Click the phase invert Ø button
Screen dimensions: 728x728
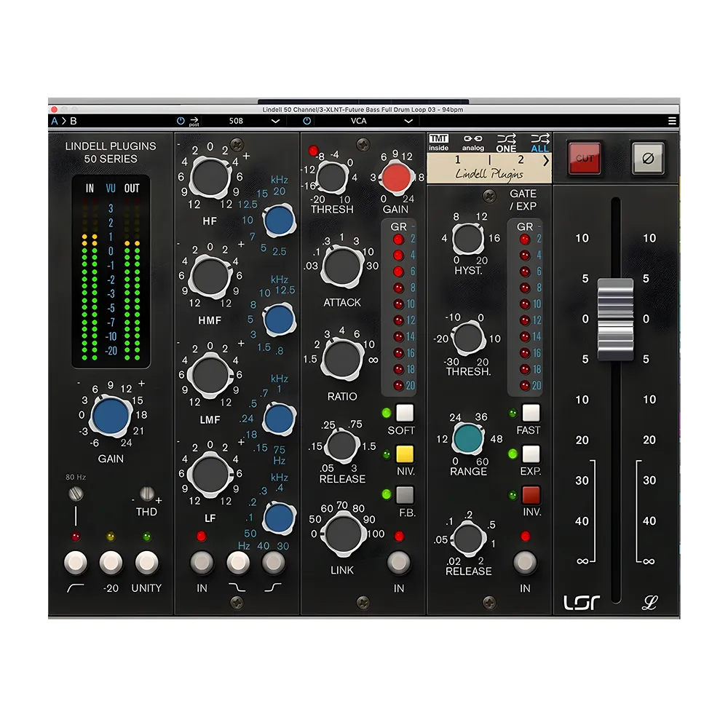(x=648, y=158)
